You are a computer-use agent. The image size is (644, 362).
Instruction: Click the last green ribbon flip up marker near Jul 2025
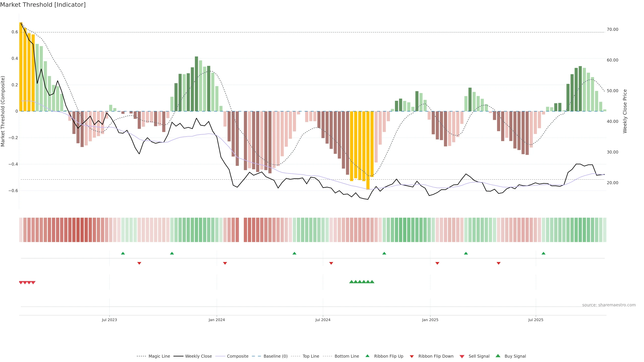pos(543,253)
